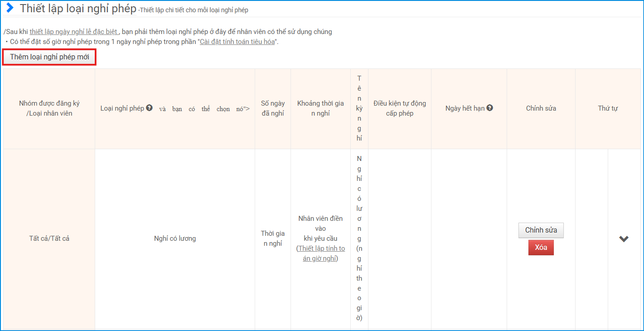This screenshot has width=644, height=331.
Task: Select the Số ngày đã nghỉ column header
Action: click(x=272, y=108)
